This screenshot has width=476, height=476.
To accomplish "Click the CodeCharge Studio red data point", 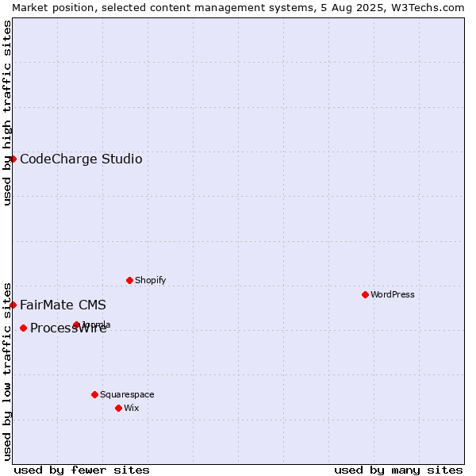I will point(13,159).
